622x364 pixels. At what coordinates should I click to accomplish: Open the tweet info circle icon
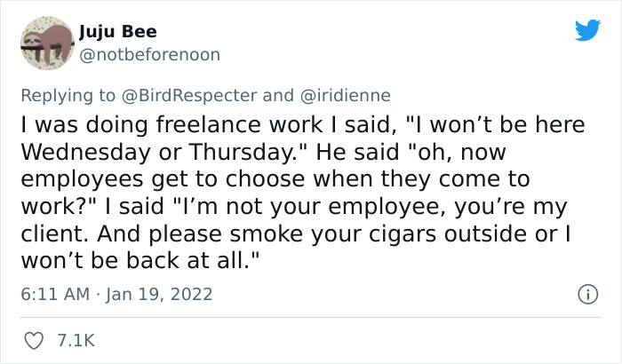(586, 294)
